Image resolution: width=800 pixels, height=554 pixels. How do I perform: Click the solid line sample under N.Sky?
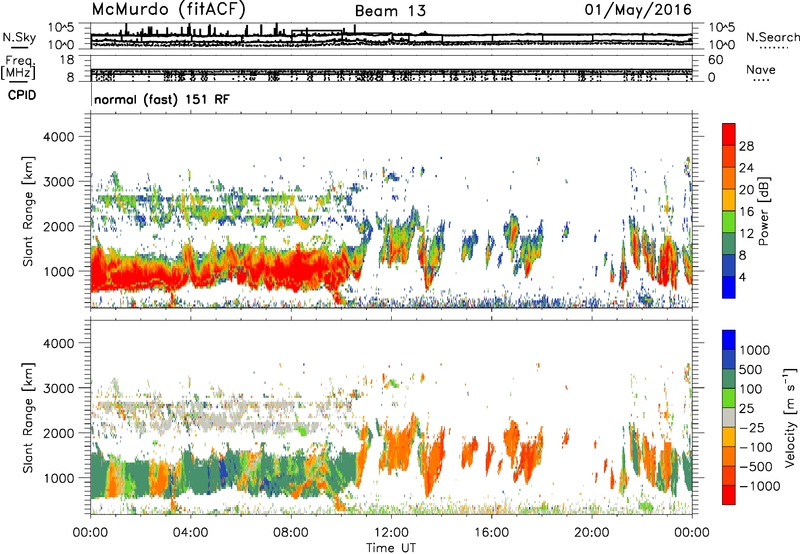click(x=19, y=47)
